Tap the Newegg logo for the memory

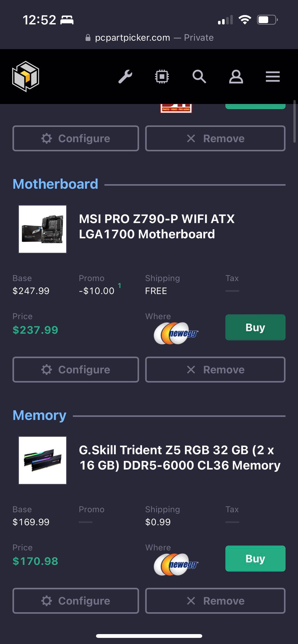(x=176, y=564)
